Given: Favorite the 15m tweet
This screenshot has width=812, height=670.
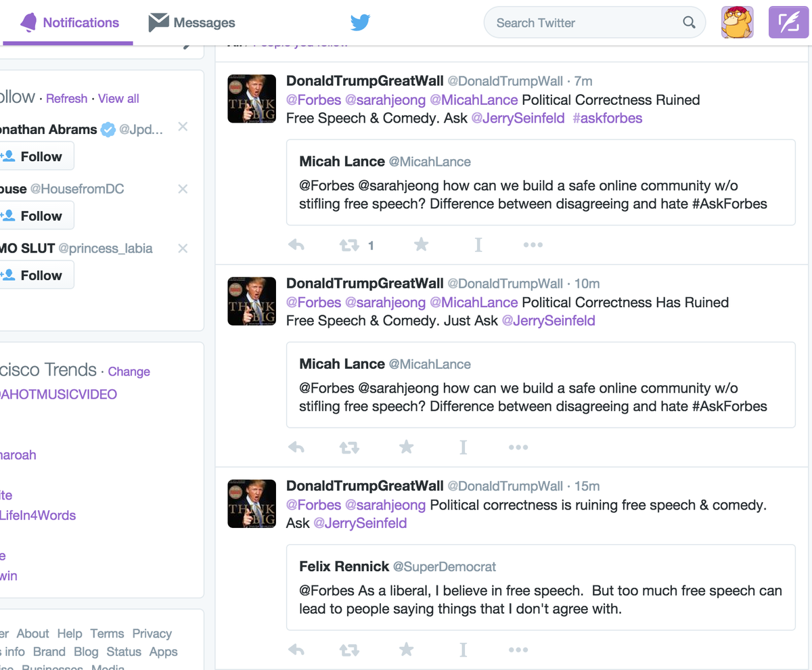Looking at the screenshot, I should 406,650.
